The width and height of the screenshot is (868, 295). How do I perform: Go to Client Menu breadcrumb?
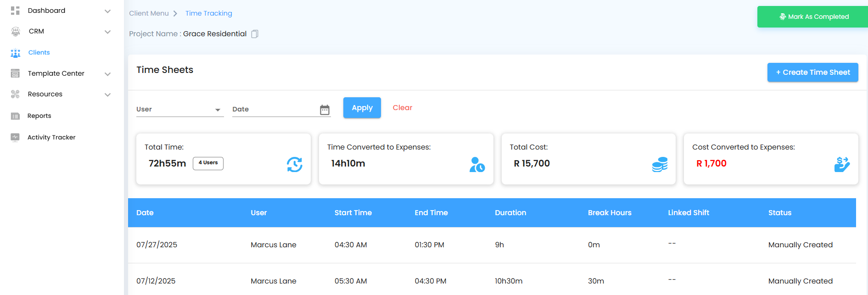149,13
